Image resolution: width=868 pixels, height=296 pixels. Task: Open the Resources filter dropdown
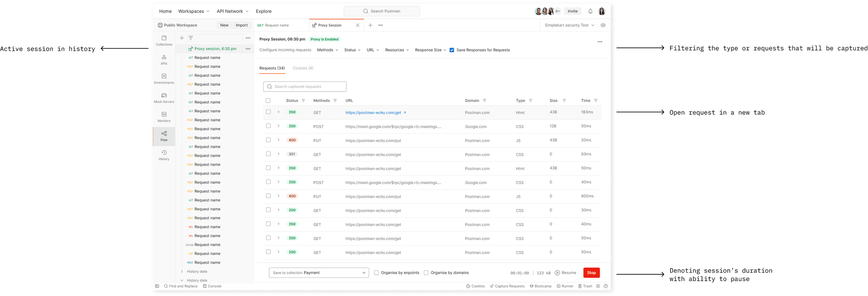397,50
